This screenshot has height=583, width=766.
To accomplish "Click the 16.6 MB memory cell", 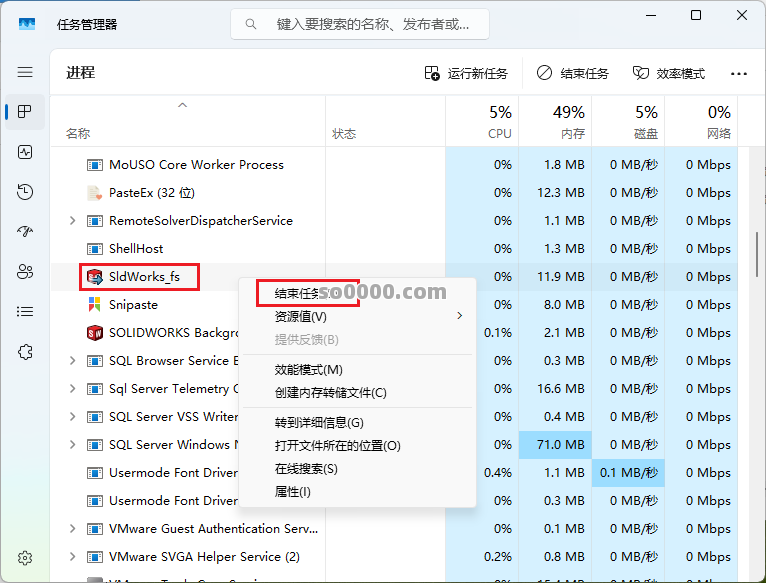I will pyautogui.click(x=555, y=389).
